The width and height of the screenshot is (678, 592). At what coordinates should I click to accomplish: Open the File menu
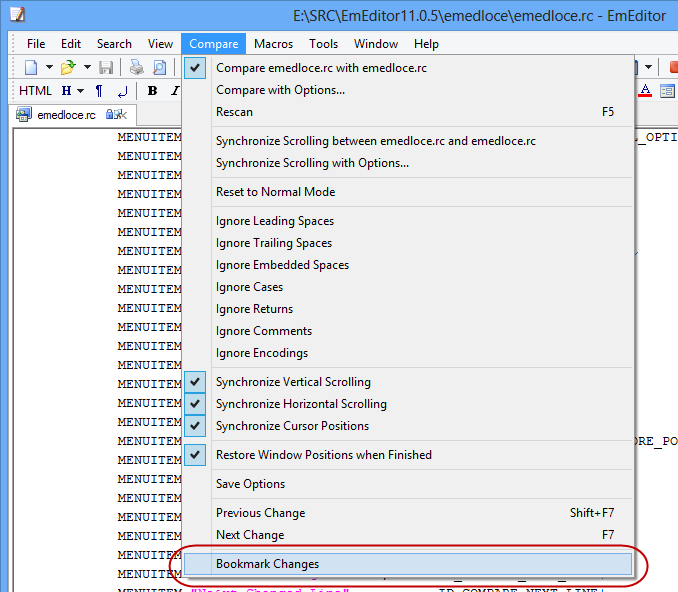pos(36,44)
